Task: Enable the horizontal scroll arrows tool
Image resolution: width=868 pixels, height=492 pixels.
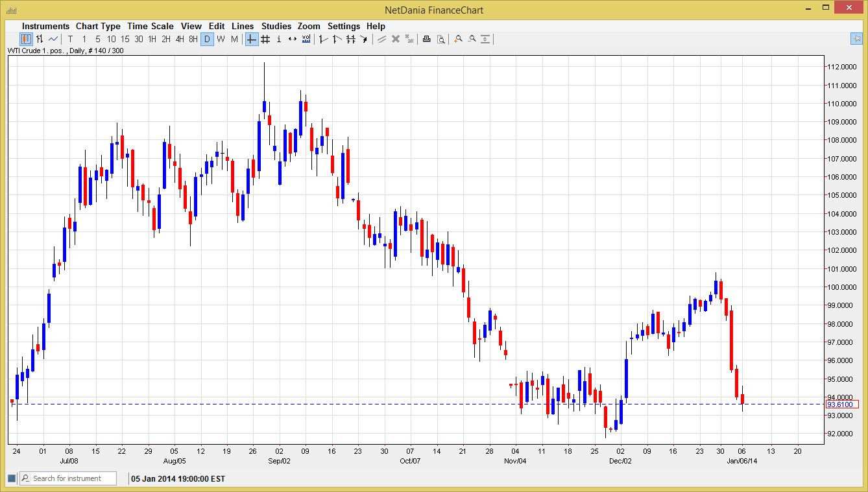Action: coord(292,39)
